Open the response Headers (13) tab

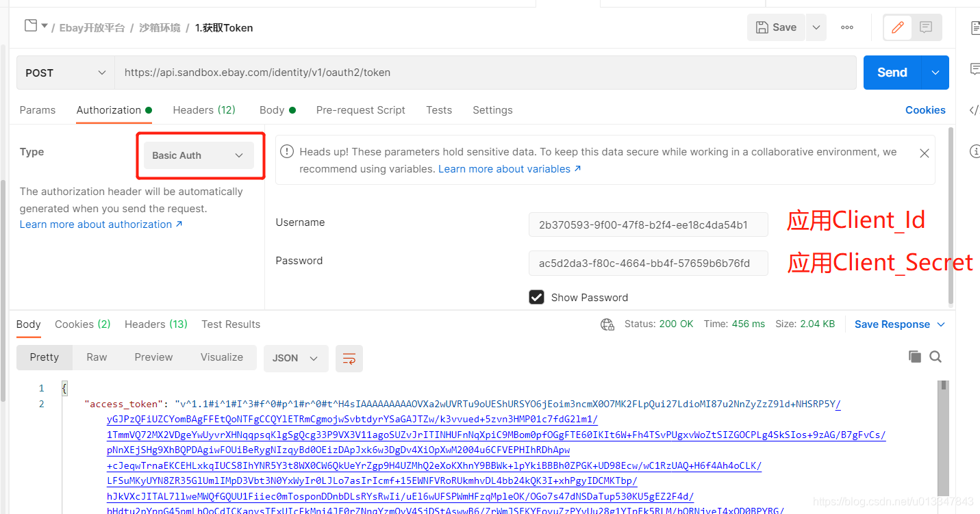[156, 324]
